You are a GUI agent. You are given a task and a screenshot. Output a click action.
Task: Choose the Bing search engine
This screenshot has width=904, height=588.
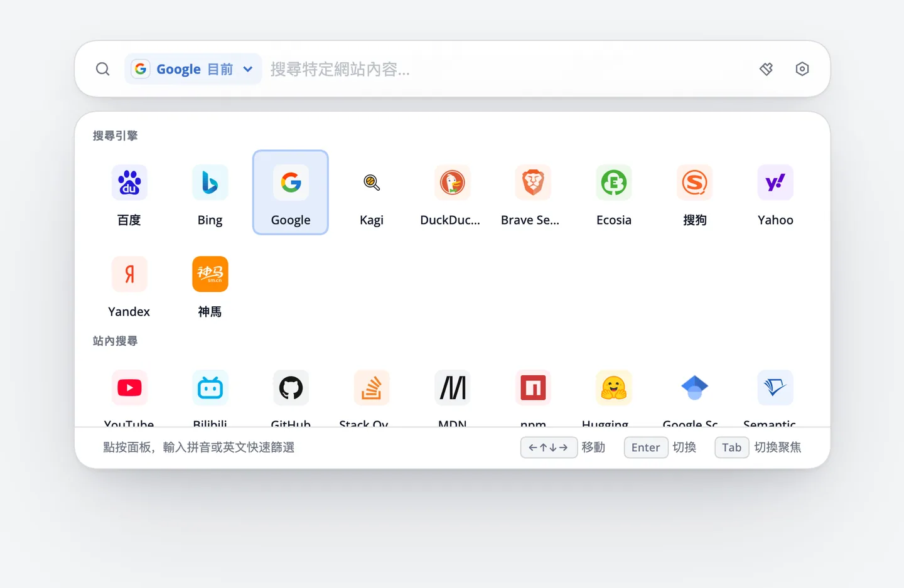210,193
